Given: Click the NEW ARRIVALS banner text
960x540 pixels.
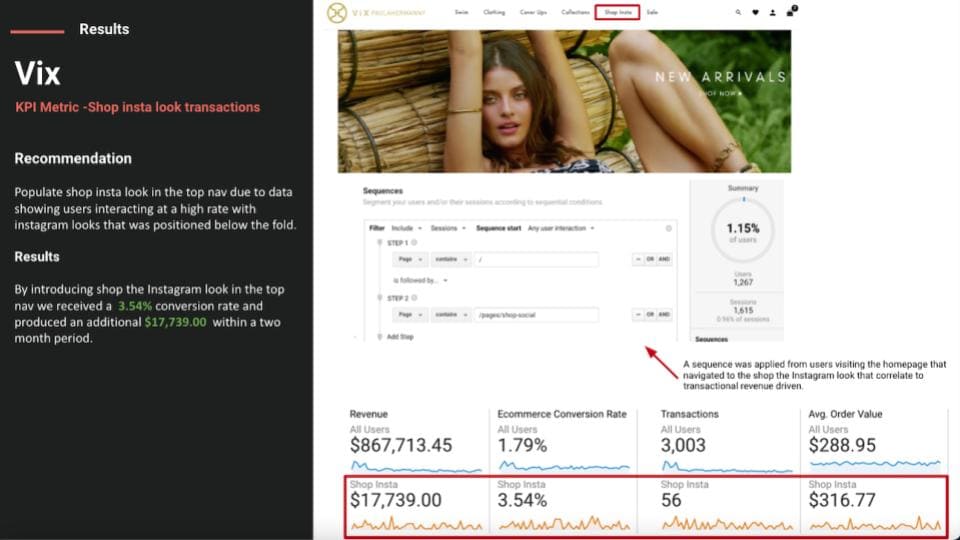Looking at the screenshot, I should [x=720, y=77].
